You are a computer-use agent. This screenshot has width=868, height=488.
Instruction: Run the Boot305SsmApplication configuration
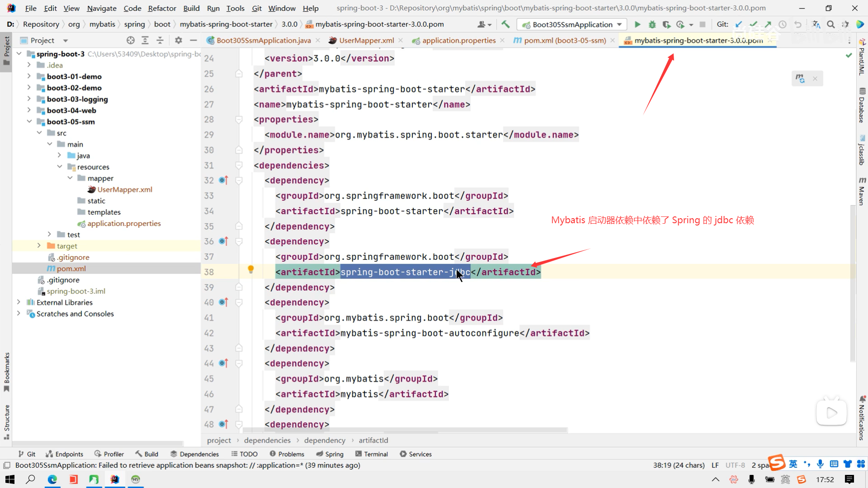click(637, 24)
